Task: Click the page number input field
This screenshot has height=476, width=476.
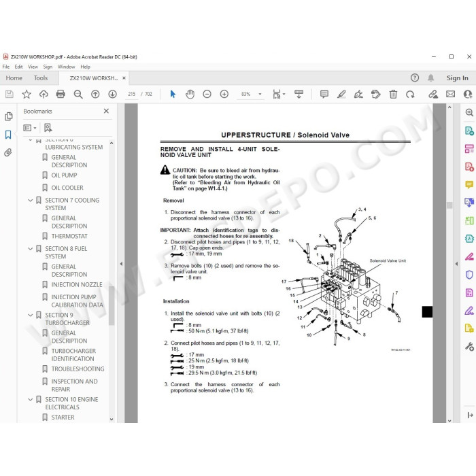Action: point(132,94)
